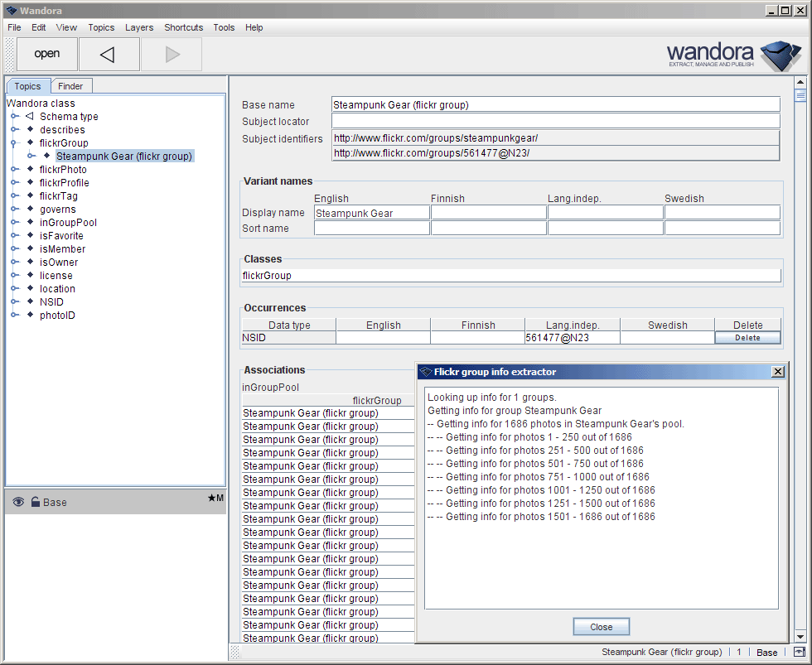Expand the inGroupPool tree node
This screenshot has width=812, height=665.
(15, 223)
